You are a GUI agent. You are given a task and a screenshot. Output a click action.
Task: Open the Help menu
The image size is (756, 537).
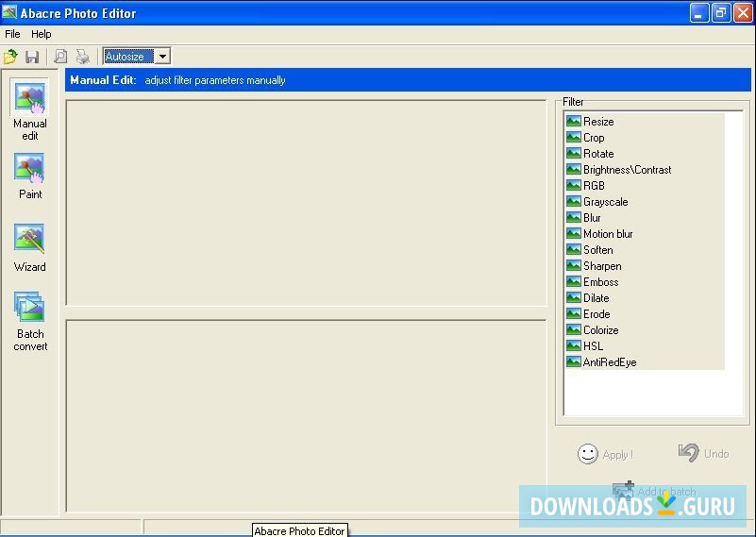pos(41,34)
